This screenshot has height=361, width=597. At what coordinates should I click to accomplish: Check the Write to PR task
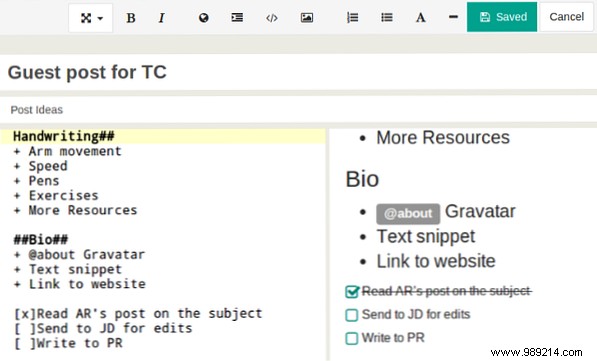click(351, 338)
